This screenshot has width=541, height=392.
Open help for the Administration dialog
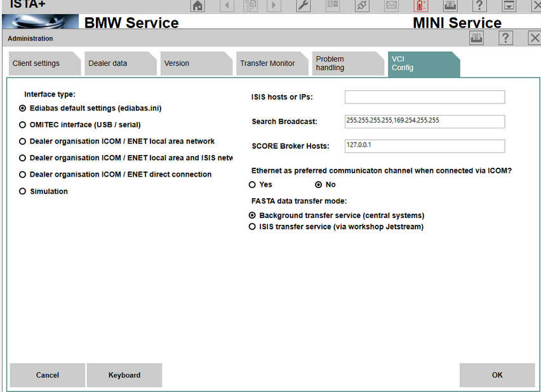pyautogui.click(x=505, y=38)
